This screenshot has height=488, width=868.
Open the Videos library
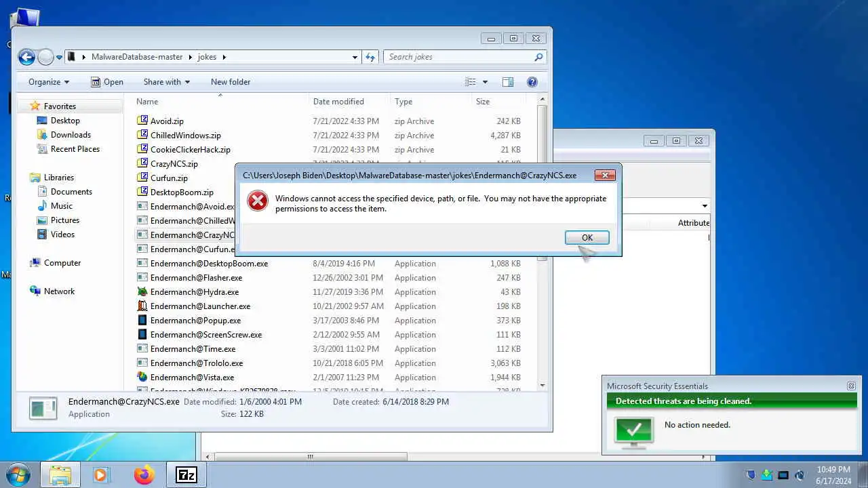click(x=62, y=235)
